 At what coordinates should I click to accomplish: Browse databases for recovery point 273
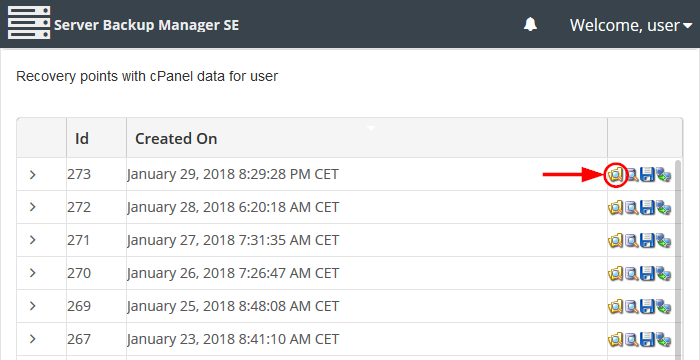click(632, 175)
